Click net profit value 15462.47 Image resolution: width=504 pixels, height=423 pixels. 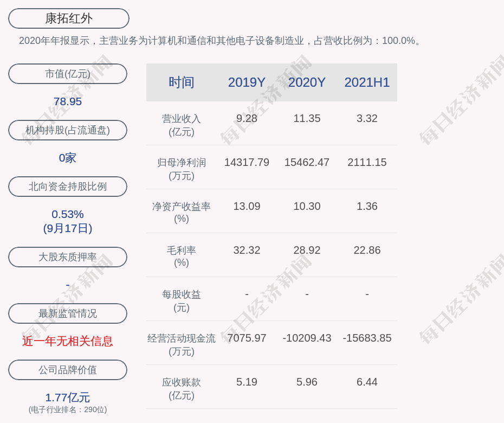pyautogui.click(x=307, y=163)
